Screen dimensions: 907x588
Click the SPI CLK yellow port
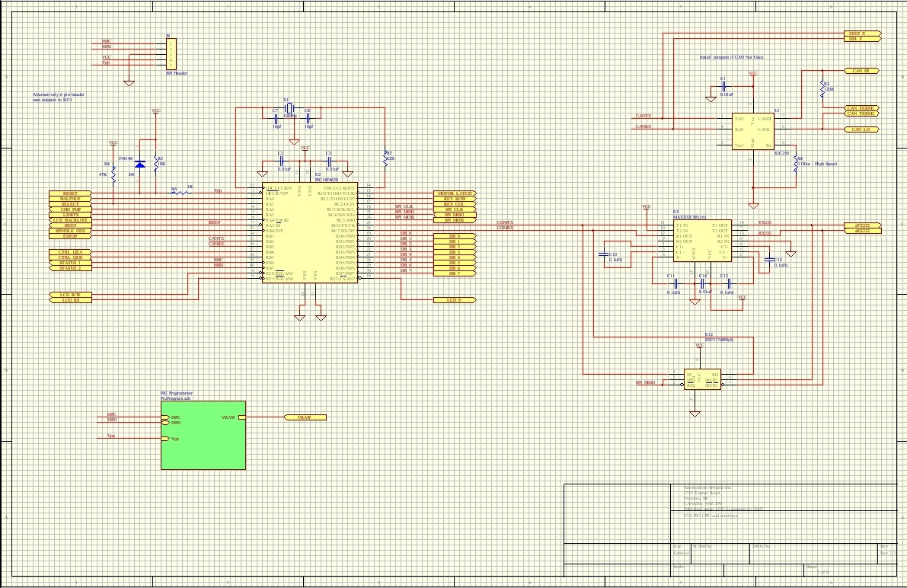pos(455,209)
